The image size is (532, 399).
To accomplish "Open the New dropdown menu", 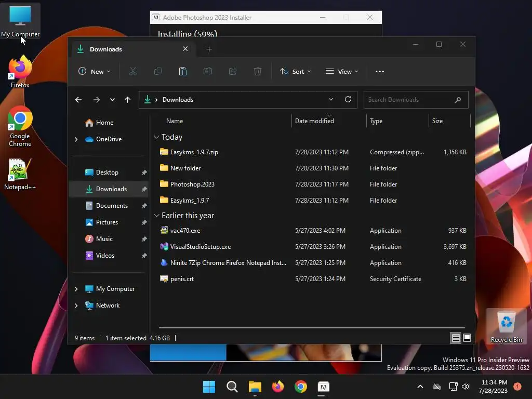I will point(95,72).
